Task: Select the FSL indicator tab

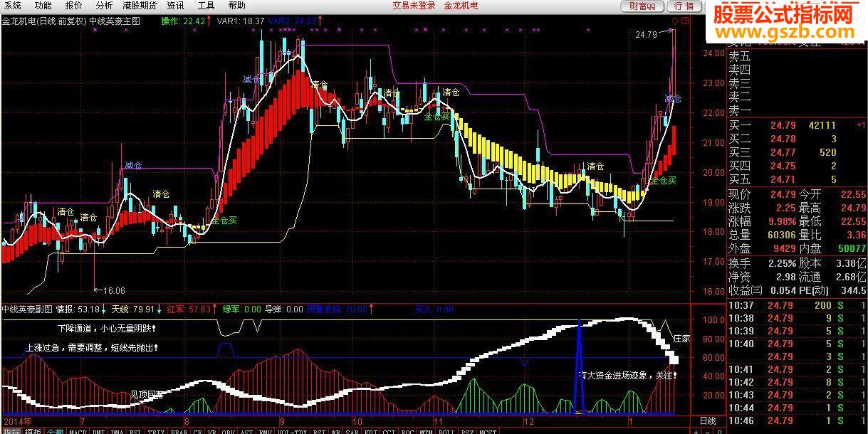Action: tap(135, 430)
